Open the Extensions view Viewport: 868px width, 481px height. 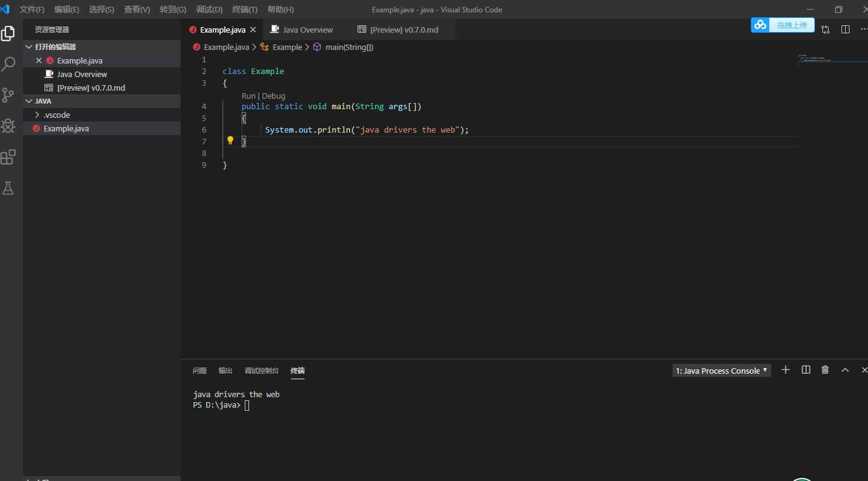(x=8, y=157)
